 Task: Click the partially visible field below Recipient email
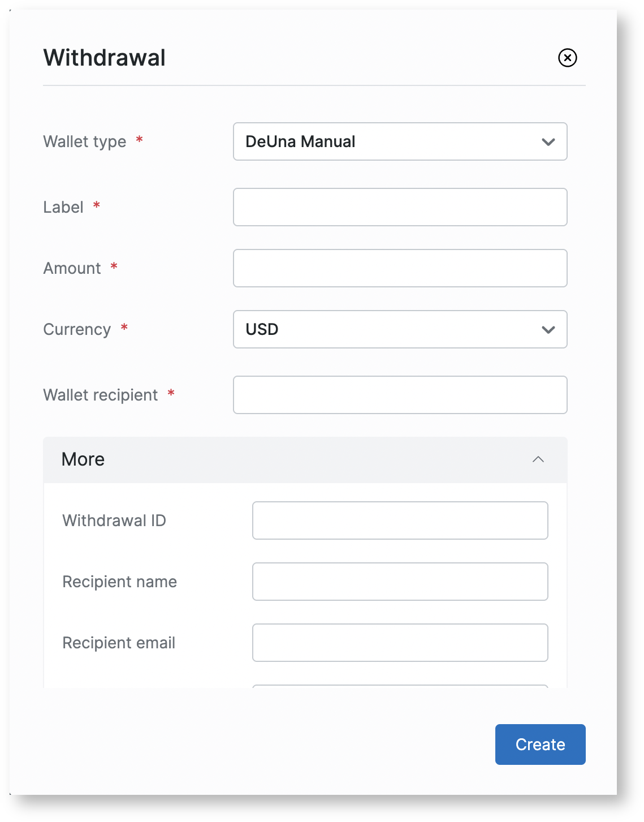pos(400,686)
